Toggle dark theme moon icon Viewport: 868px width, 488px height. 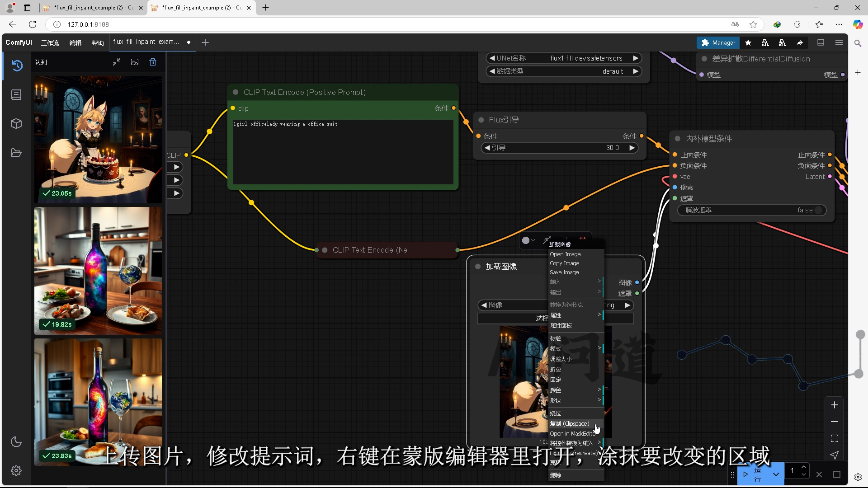point(16,441)
